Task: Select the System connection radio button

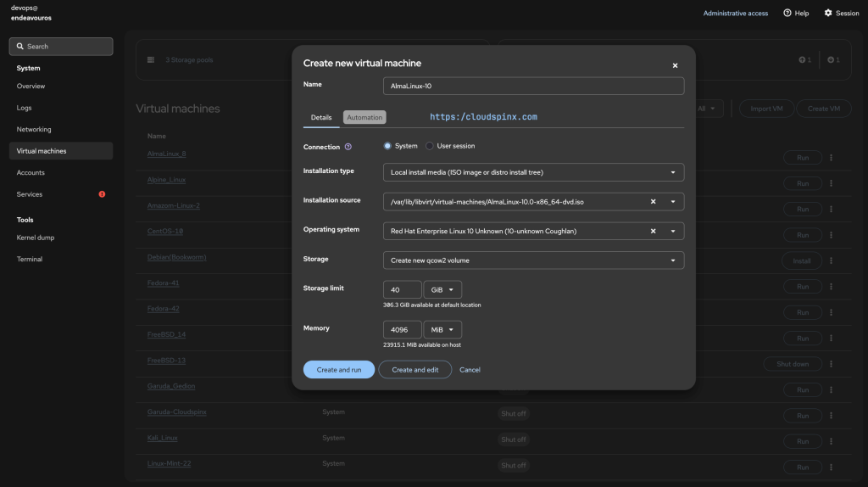Action: pos(387,146)
